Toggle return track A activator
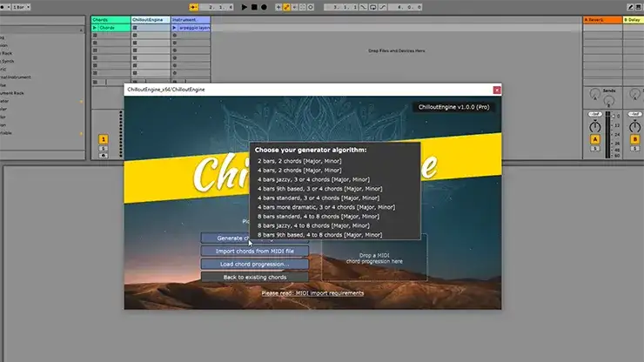Viewport: 644px width, 362px height. tap(594, 139)
